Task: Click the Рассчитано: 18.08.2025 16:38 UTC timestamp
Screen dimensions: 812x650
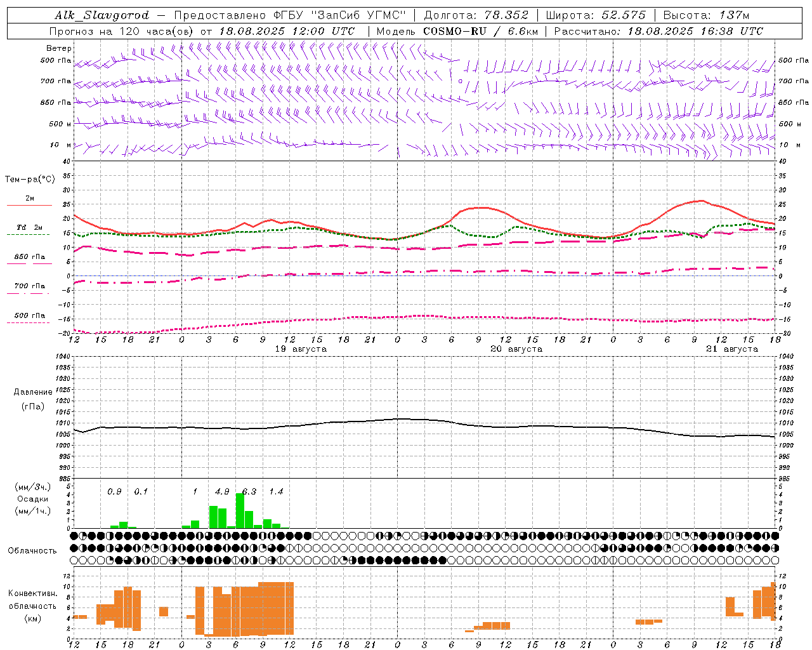Action: pyautogui.click(x=658, y=31)
